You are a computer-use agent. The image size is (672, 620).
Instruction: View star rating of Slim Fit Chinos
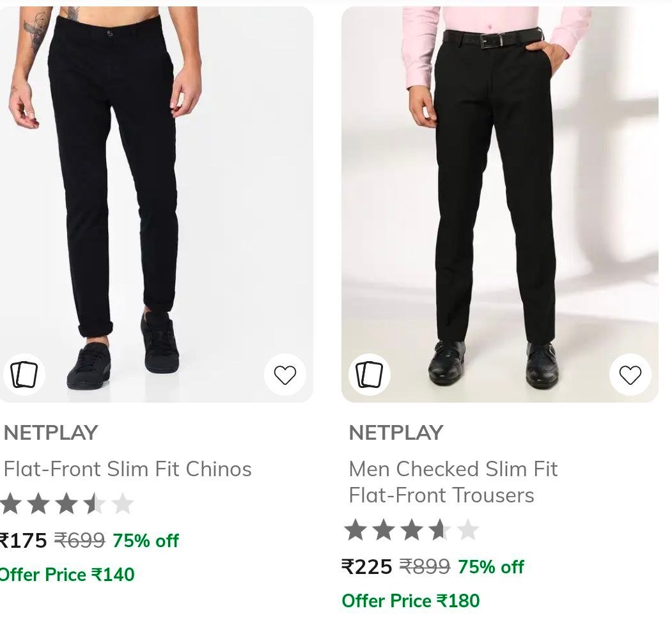67,504
